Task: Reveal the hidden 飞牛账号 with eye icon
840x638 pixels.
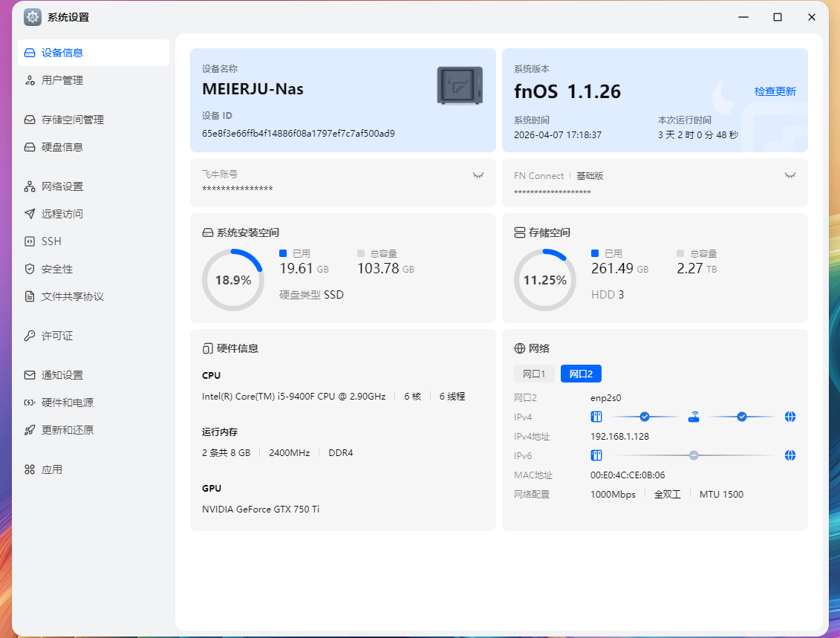Action: click(478, 175)
